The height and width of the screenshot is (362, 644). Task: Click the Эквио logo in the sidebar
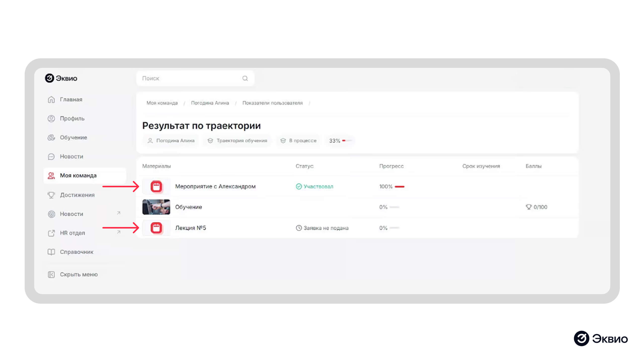(x=60, y=78)
